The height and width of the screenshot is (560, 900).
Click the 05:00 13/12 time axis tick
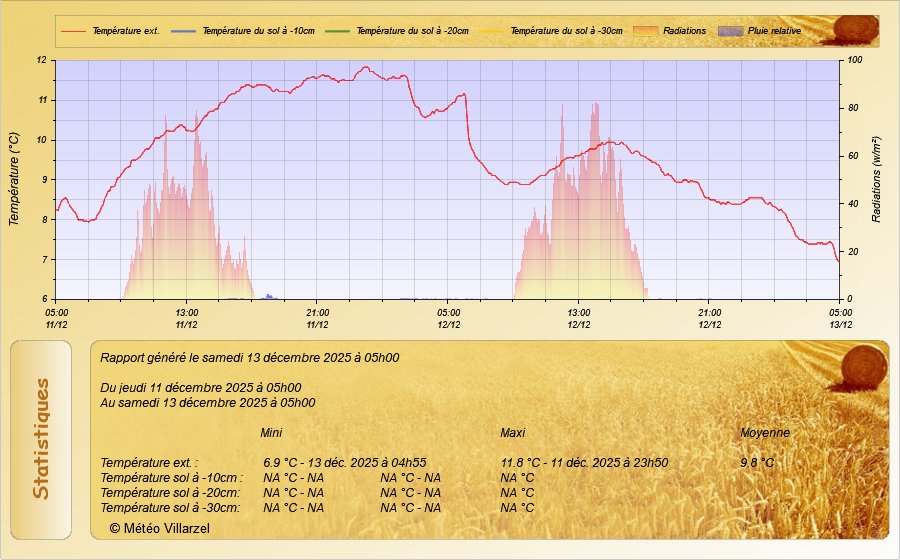point(840,318)
